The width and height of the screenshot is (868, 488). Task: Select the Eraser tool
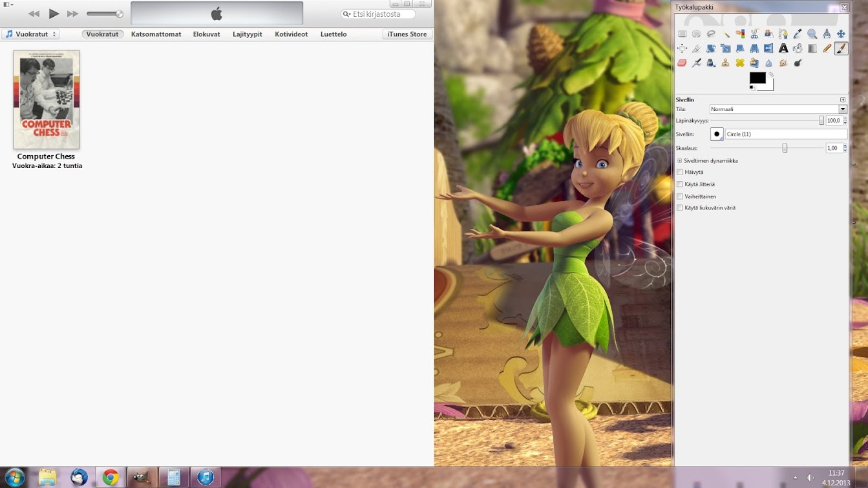click(682, 63)
